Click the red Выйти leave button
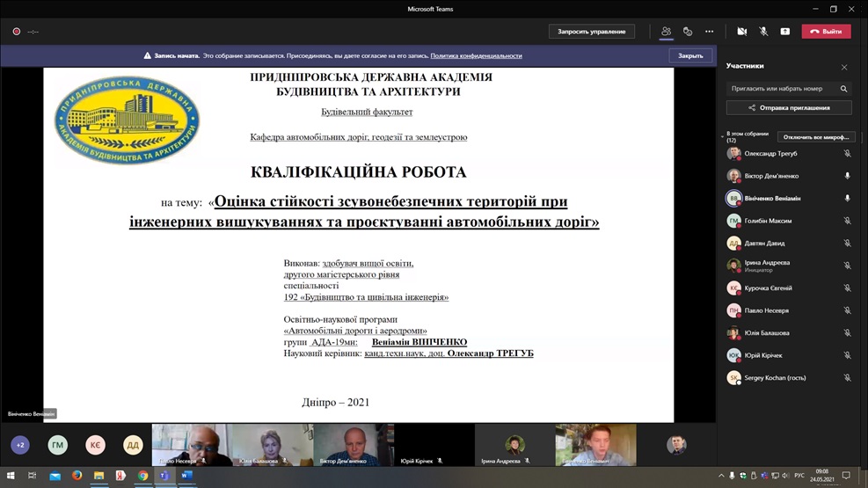Image resolution: width=868 pixels, height=488 pixels. coord(827,32)
